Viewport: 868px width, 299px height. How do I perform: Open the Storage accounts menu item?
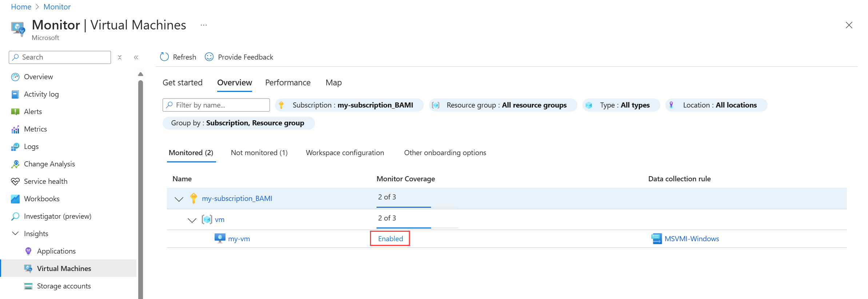click(x=68, y=286)
